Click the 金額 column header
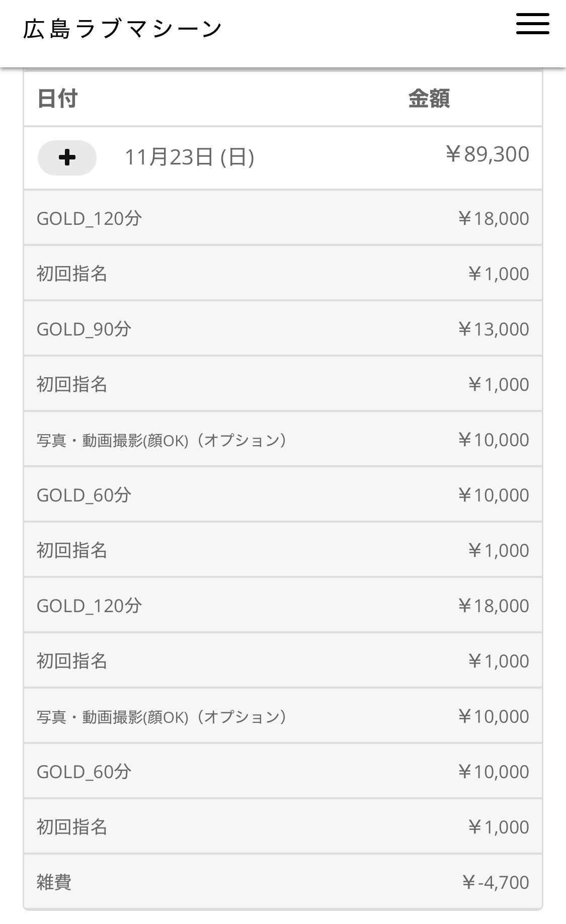 [429, 99]
